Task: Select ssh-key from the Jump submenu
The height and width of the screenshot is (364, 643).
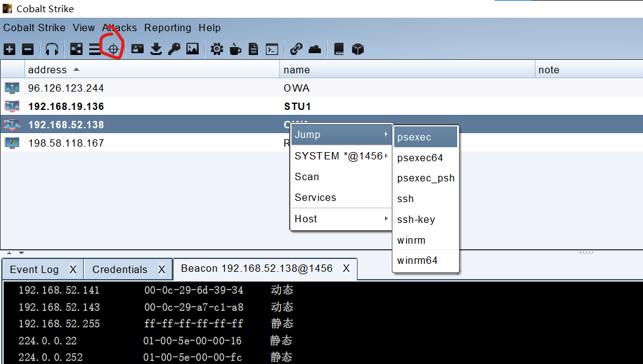Action: point(425,219)
